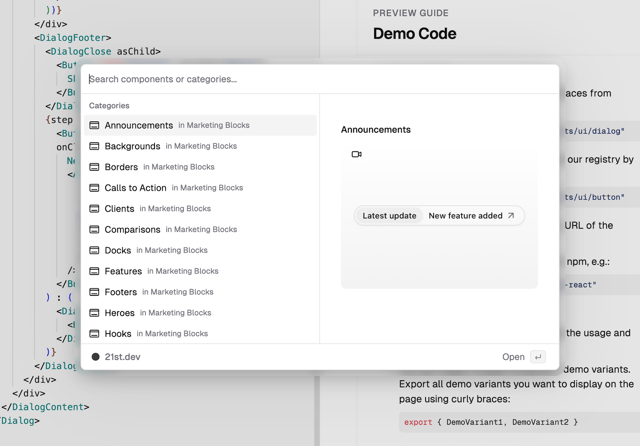Click the Demo Code heading behind dialog
The image size is (640, 446).
click(x=414, y=33)
